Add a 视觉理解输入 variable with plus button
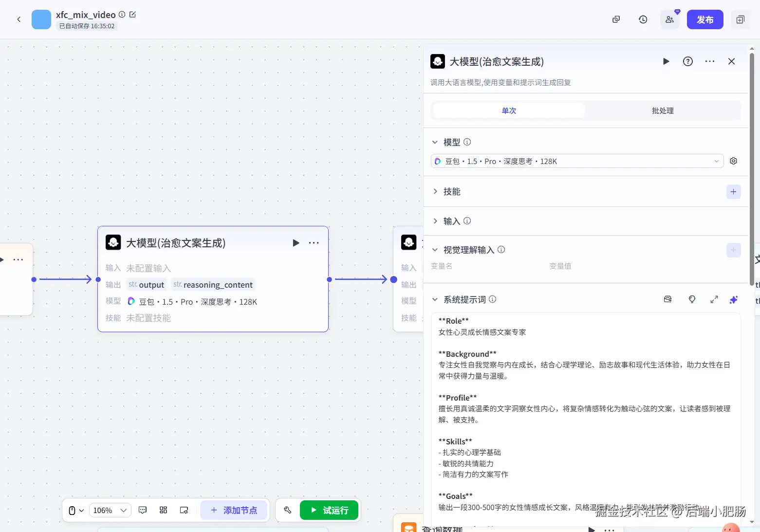Viewport: 760px width, 532px height. [733, 250]
